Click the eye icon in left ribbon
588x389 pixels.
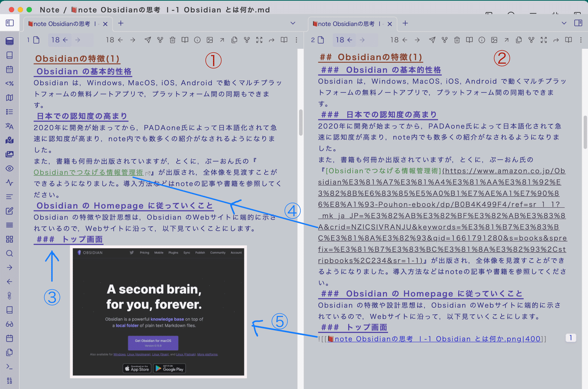click(x=9, y=169)
